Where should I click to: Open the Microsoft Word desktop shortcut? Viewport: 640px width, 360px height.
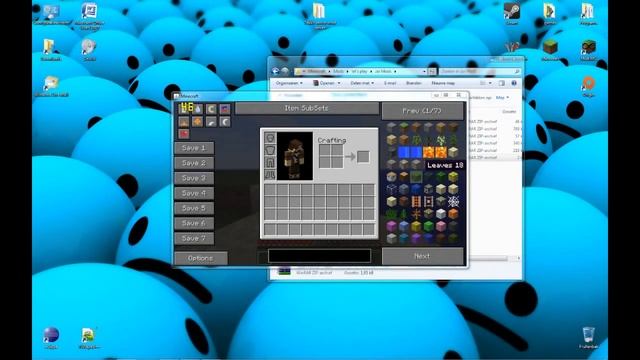pyautogui.click(x=89, y=15)
